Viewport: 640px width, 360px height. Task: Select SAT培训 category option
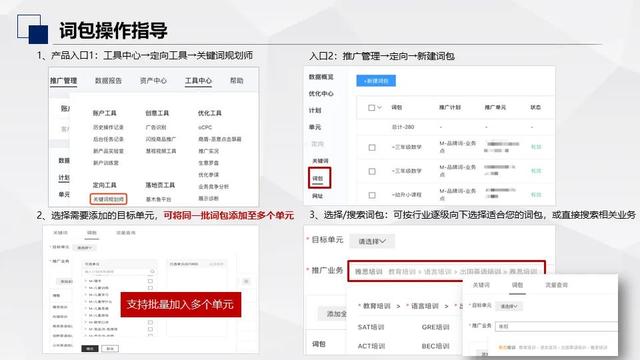pos(371,327)
